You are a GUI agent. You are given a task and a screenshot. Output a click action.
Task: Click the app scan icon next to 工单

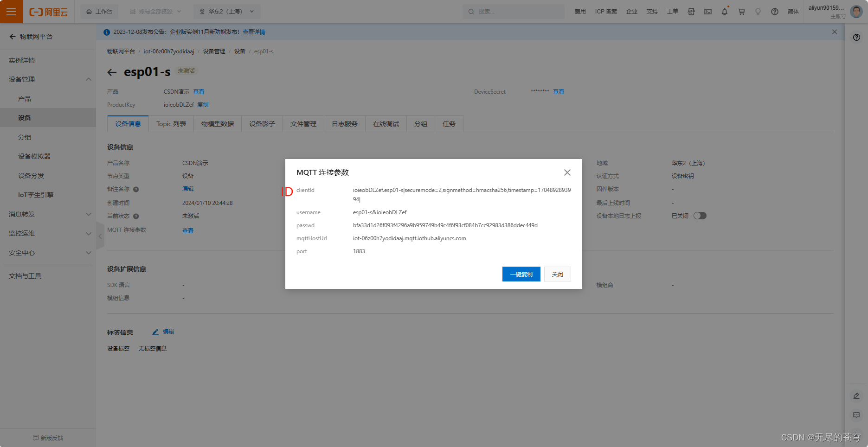[x=691, y=12]
